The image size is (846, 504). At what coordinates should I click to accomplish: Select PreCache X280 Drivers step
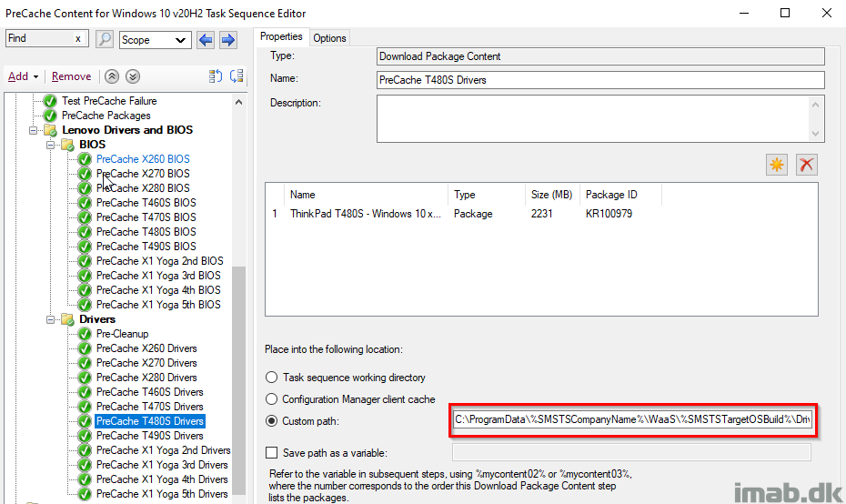(x=146, y=378)
